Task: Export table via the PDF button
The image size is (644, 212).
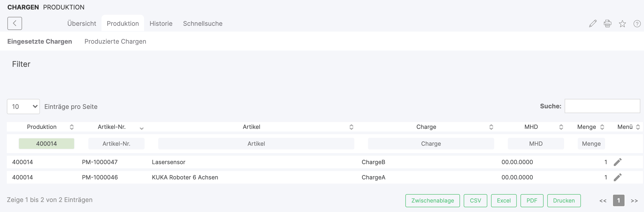Action: [532, 201]
